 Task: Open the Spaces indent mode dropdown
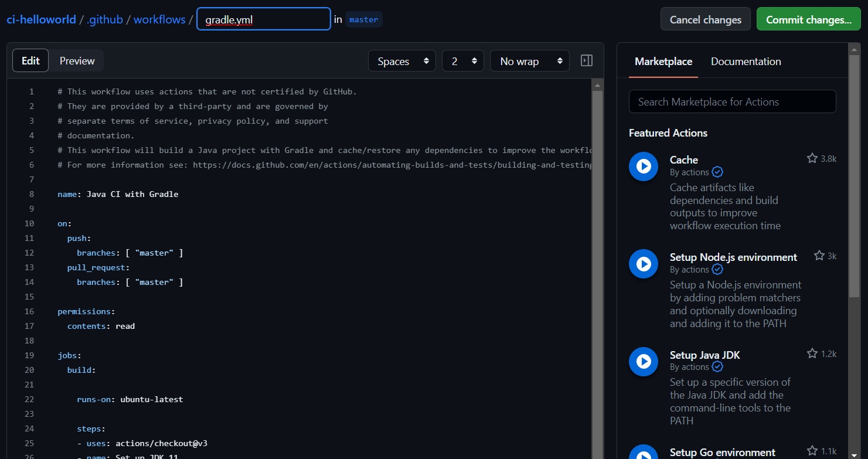click(402, 61)
